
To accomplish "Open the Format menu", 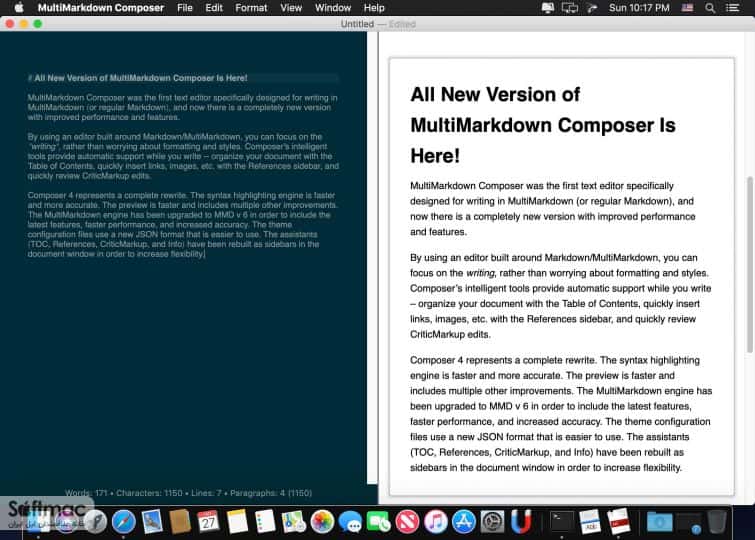I will [x=251, y=8].
